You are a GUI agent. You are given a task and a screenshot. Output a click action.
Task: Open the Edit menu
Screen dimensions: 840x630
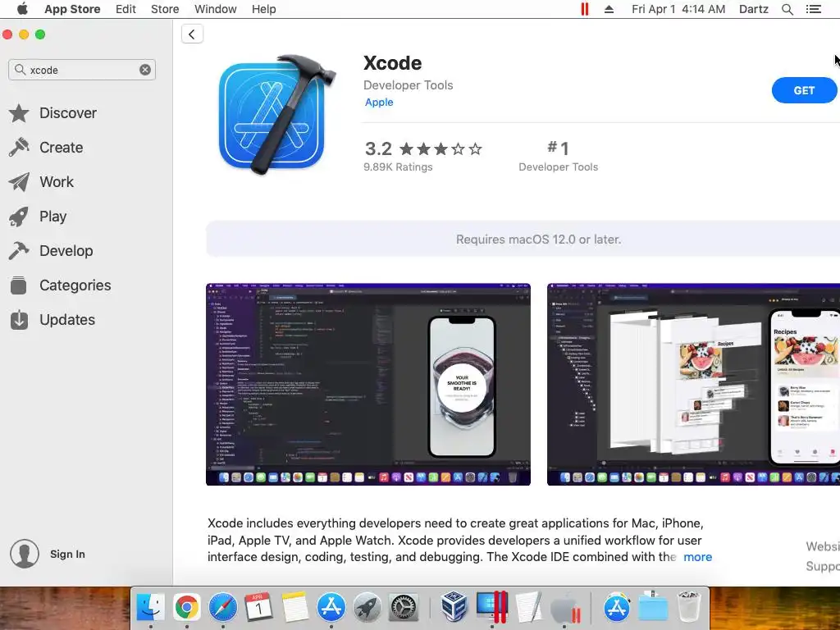126,9
